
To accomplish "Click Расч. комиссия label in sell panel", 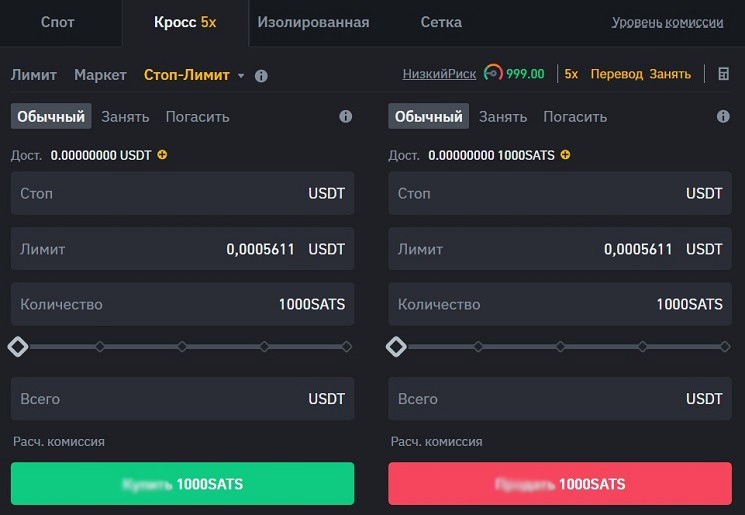I will pos(436,442).
